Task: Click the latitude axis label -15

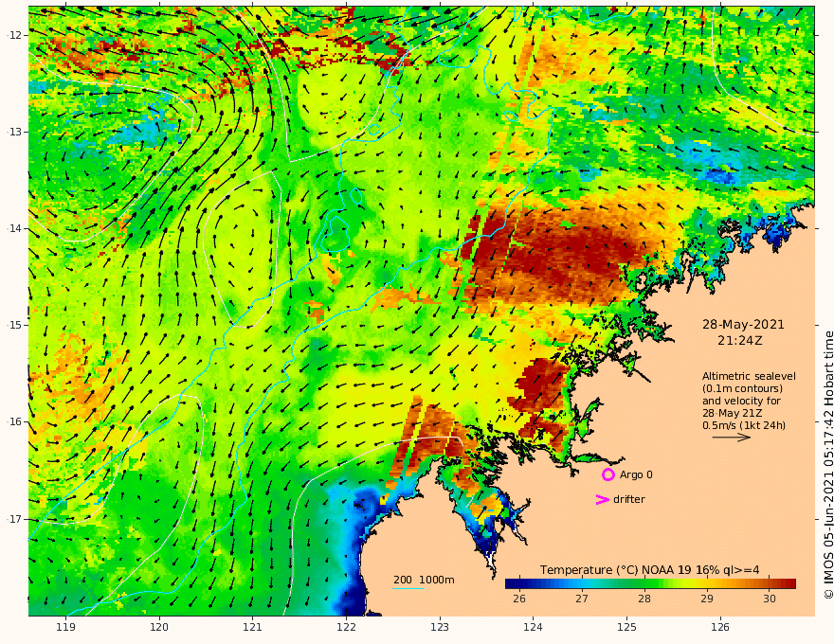Action: [x=14, y=325]
